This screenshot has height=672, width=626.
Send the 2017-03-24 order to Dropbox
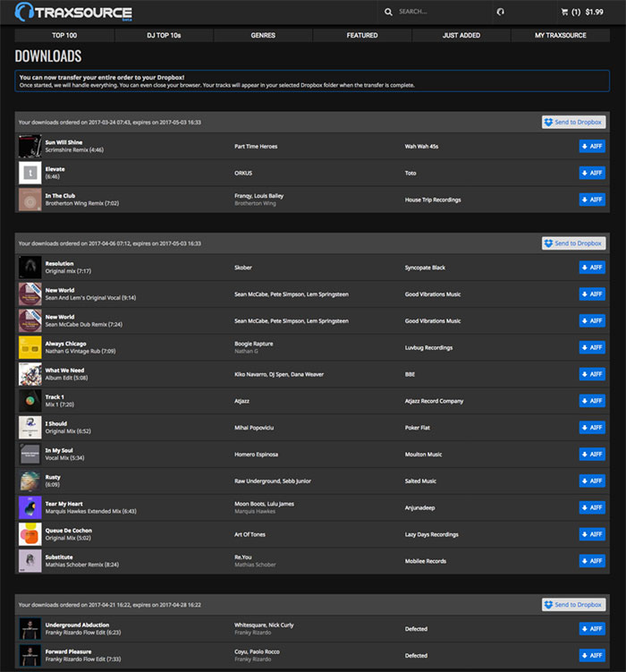[573, 122]
